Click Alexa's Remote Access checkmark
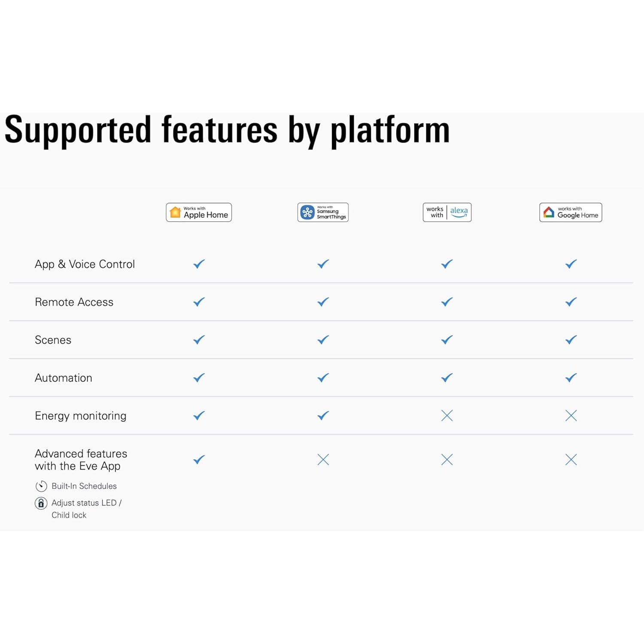 (x=447, y=302)
